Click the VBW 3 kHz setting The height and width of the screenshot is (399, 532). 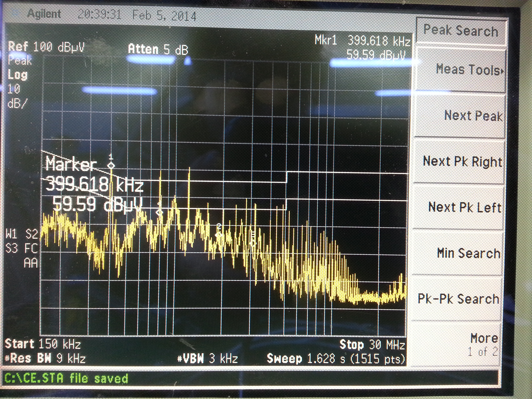click(x=207, y=359)
